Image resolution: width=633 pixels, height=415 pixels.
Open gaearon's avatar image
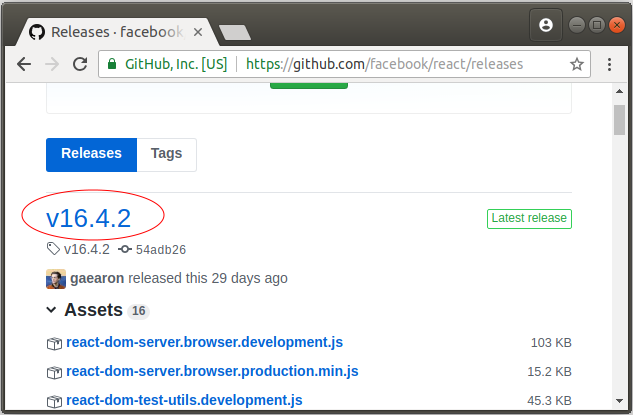(56, 279)
